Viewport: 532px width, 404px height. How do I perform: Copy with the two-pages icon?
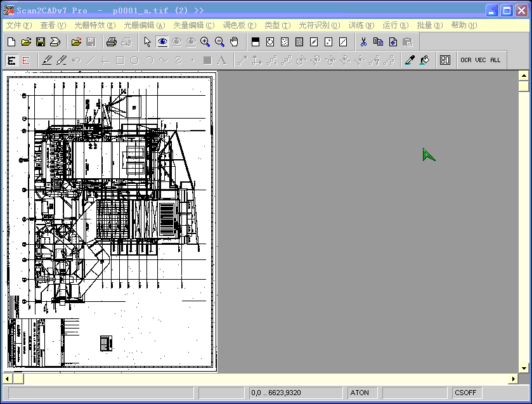[379, 42]
